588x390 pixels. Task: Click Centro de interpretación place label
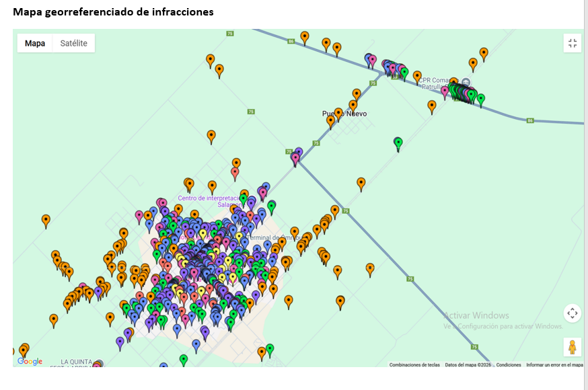(207, 198)
